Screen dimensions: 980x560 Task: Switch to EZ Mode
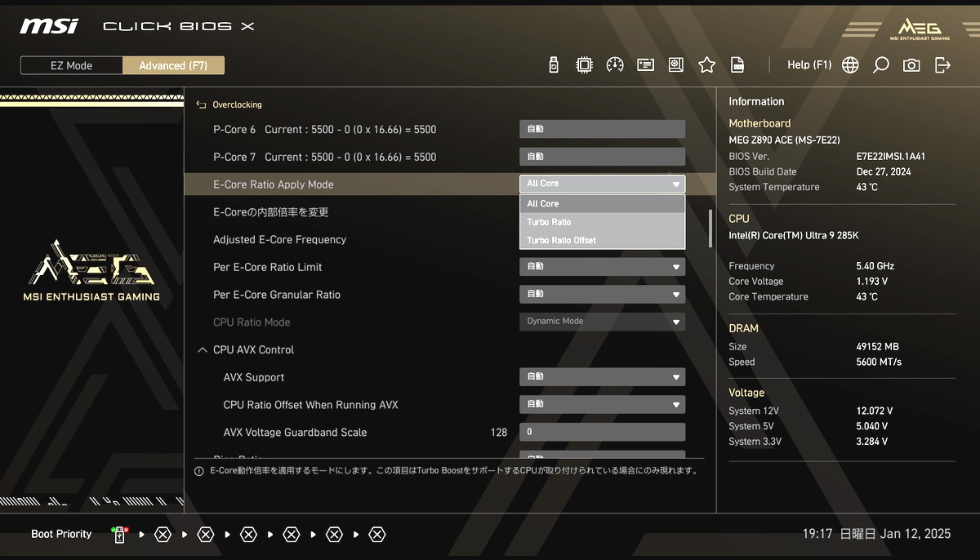[72, 65]
